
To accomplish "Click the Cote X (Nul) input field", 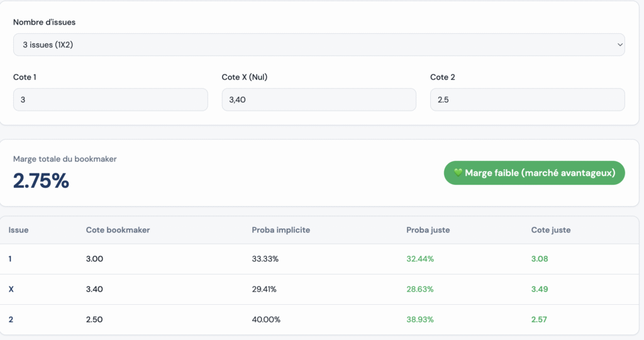I will click(x=318, y=99).
